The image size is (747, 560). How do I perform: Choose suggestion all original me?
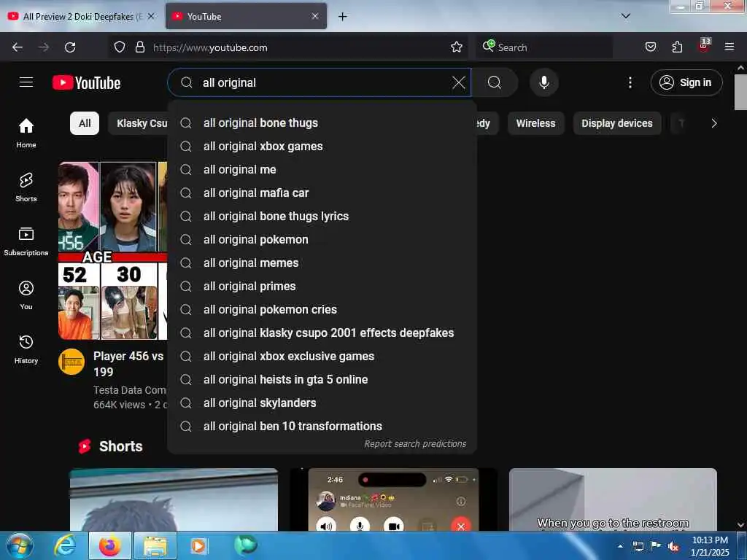[322, 169]
